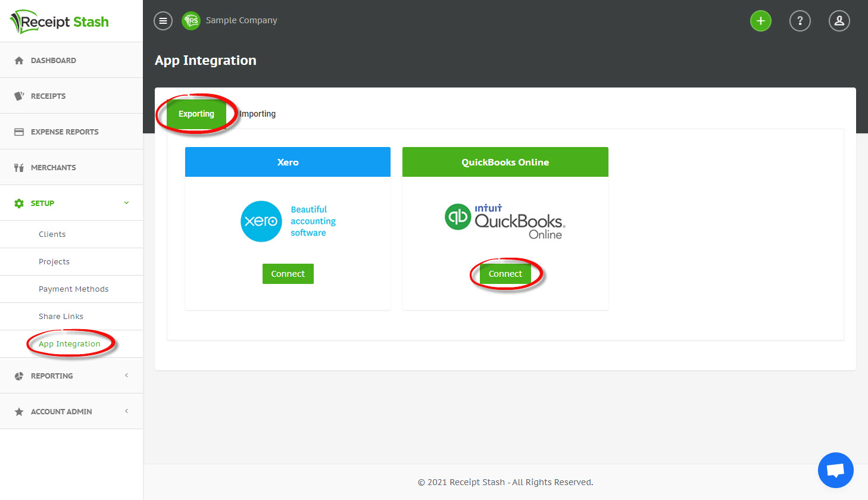
Task: Open the user profile icon
Action: (839, 21)
